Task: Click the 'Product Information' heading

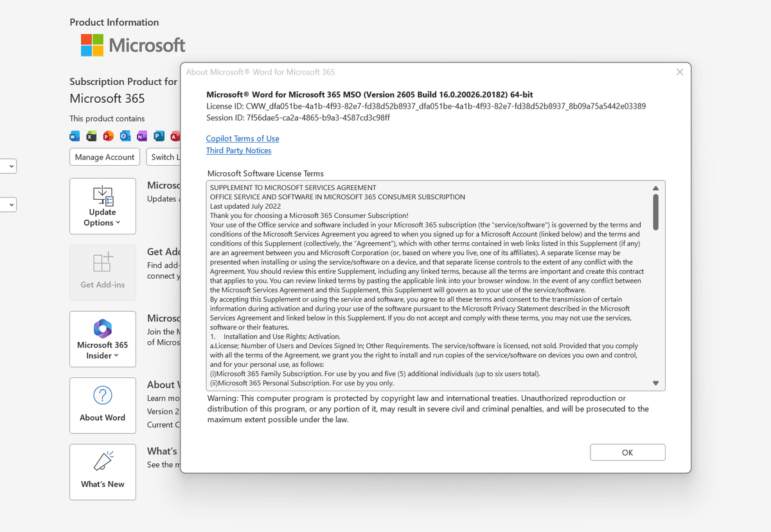Action: tap(114, 22)
